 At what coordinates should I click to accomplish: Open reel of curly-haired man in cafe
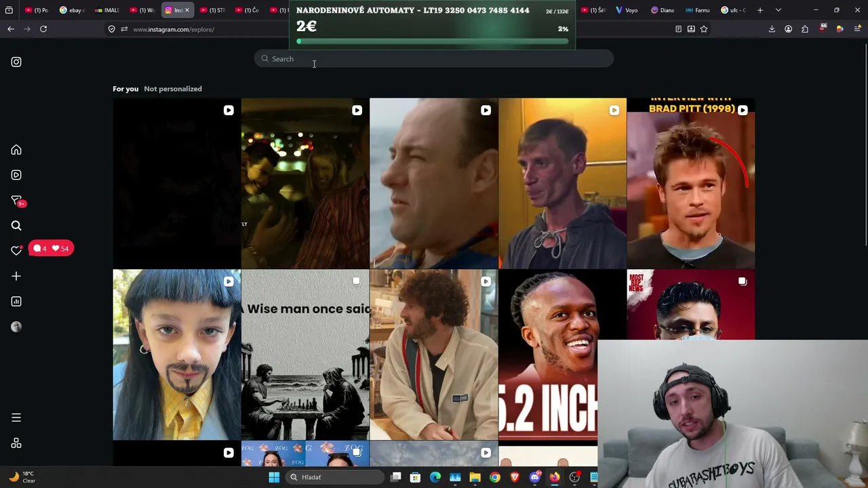[434, 354]
